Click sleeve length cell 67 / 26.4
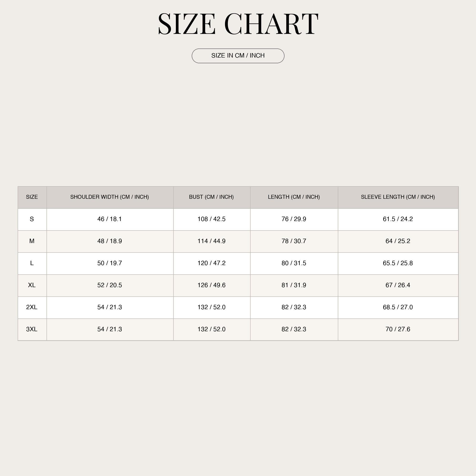Image resolution: width=476 pixels, height=476 pixels. click(x=398, y=285)
